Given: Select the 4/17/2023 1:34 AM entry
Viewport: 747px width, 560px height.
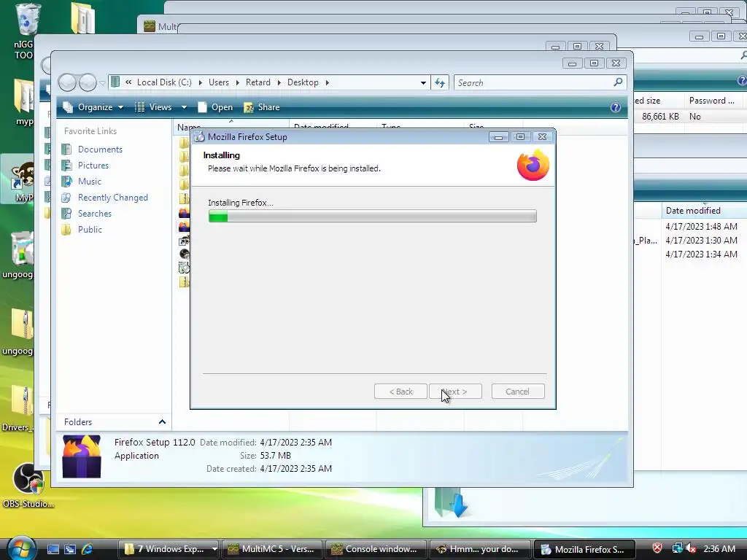Looking at the screenshot, I should (x=701, y=254).
